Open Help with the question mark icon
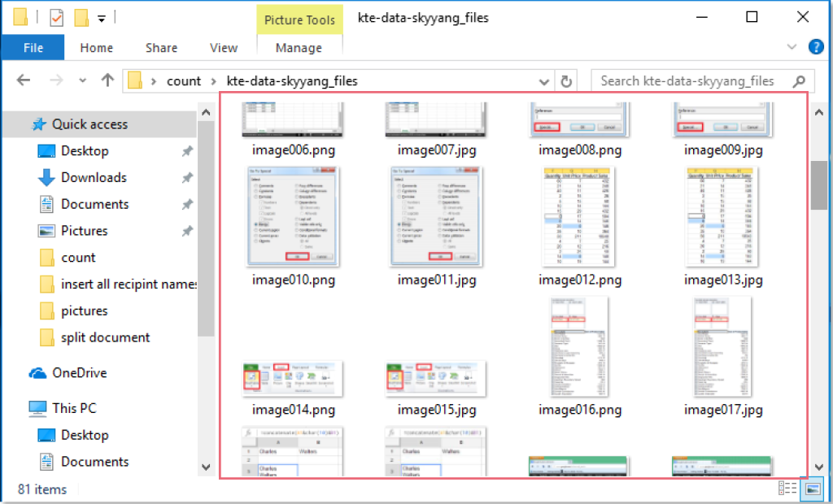Viewport: 833px width, 504px height. pyautogui.click(x=816, y=46)
